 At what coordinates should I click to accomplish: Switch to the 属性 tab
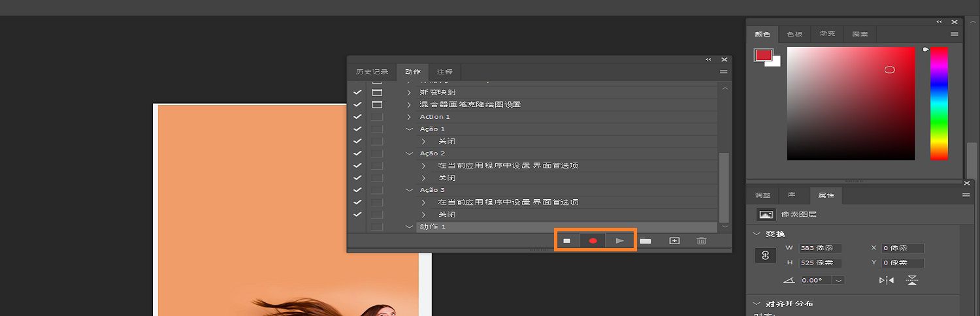826,195
